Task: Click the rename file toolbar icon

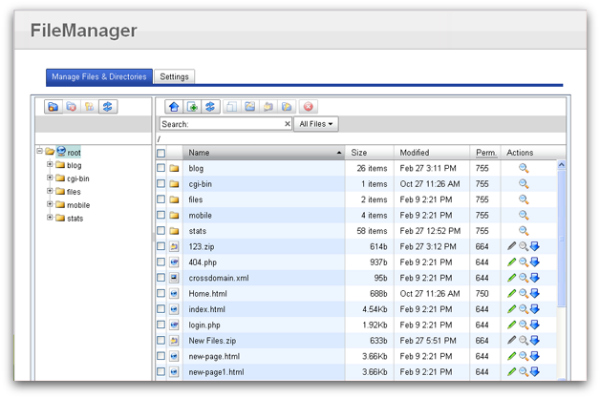Action: (x=250, y=107)
